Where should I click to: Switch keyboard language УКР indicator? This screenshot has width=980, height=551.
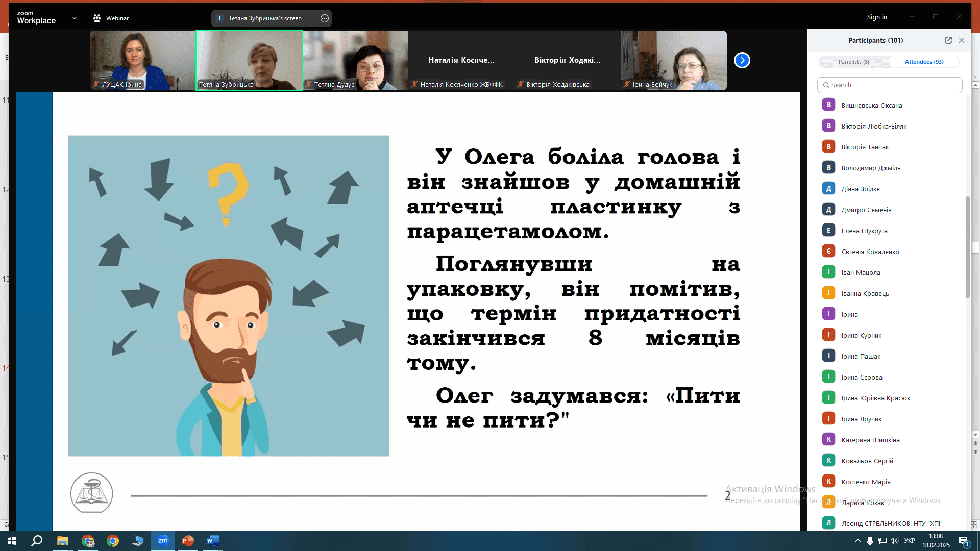coord(910,541)
